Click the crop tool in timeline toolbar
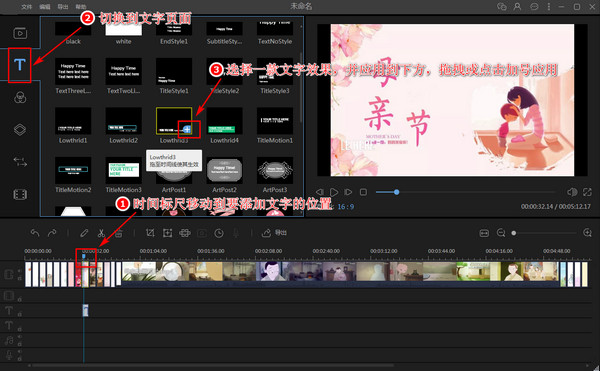This screenshot has width=600, height=371. click(x=150, y=233)
